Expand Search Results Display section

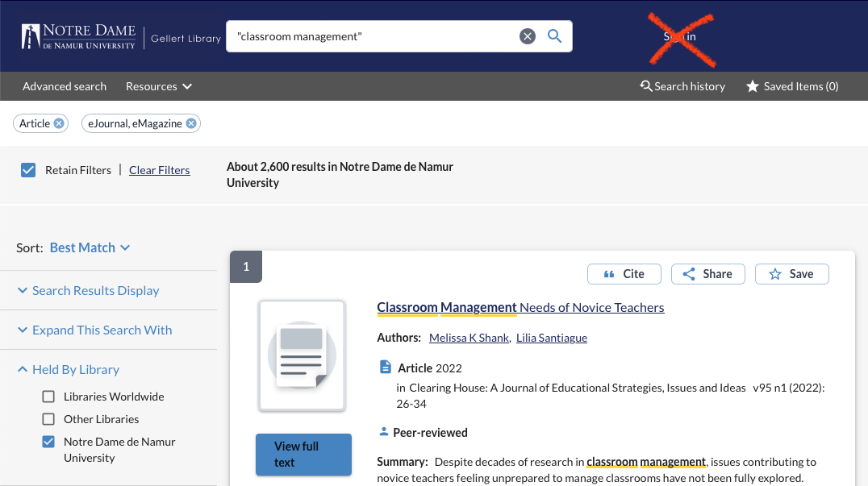click(x=95, y=290)
